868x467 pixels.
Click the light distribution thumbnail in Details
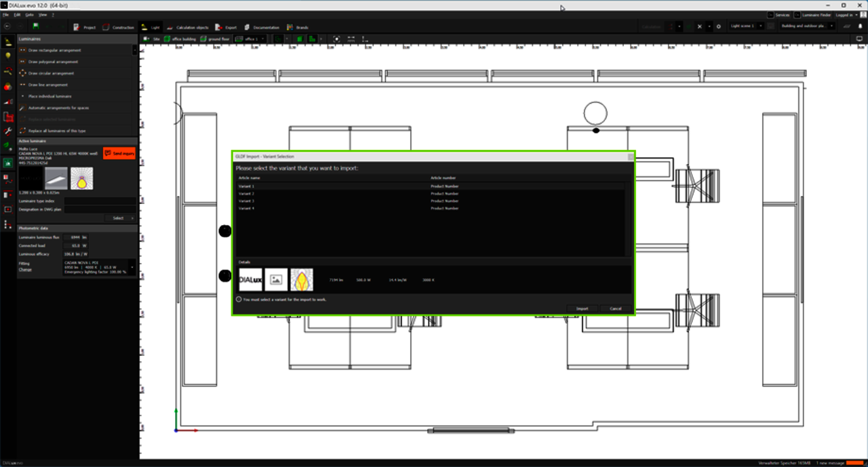[x=302, y=280]
